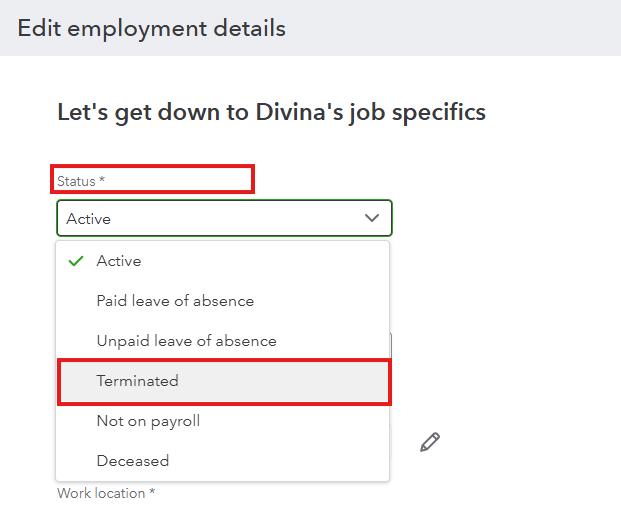Image resolution: width=621 pixels, height=508 pixels.
Task: Click the word Unpaid in the leave option
Action: pos(121,341)
